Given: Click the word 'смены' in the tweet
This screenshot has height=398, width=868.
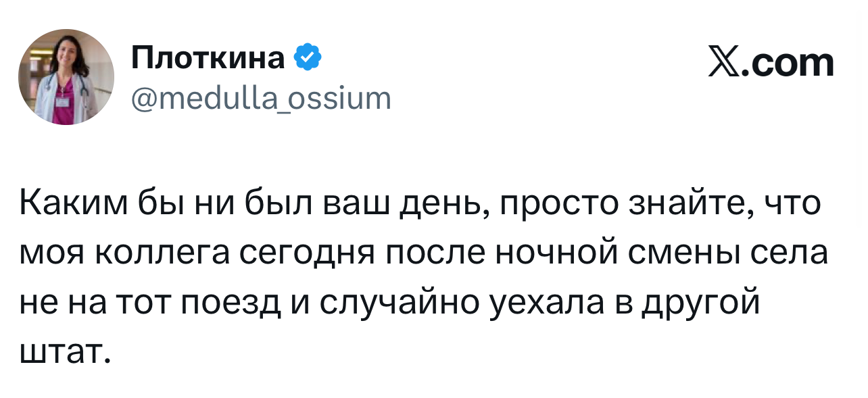Looking at the screenshot, I should click(x=681, y=255).
